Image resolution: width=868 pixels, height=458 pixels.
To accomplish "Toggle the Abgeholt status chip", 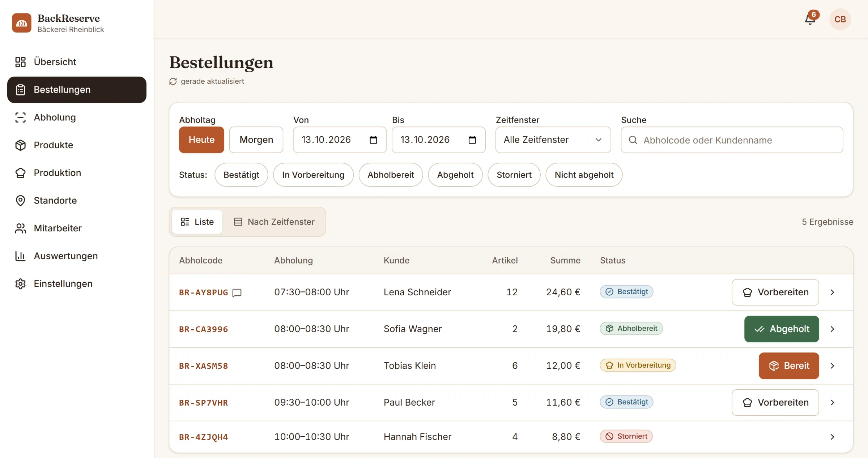I will click(x=455, y=175).
